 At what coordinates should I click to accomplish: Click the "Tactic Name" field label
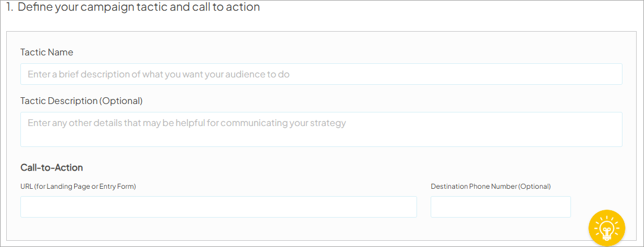click(47, 52)
